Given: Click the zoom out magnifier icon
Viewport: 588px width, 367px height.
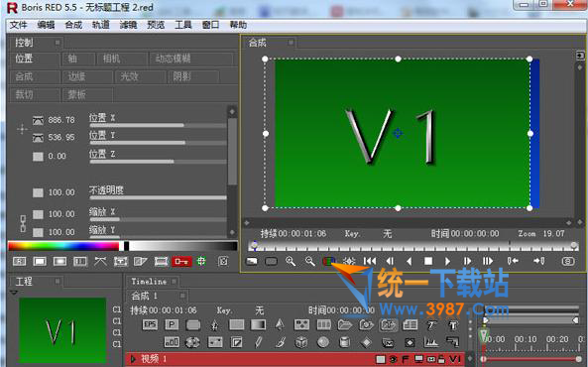Looking at the screenshot, I should [309, 261].
